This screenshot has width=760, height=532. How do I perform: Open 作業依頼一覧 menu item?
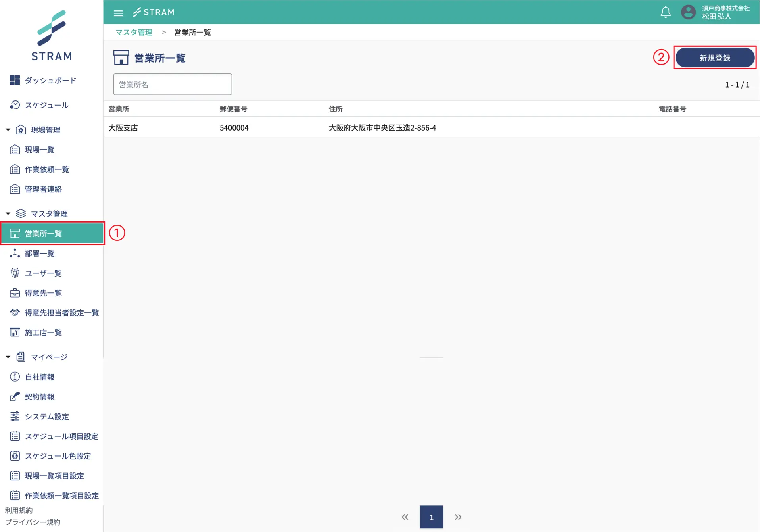click(x=47, y=169)
